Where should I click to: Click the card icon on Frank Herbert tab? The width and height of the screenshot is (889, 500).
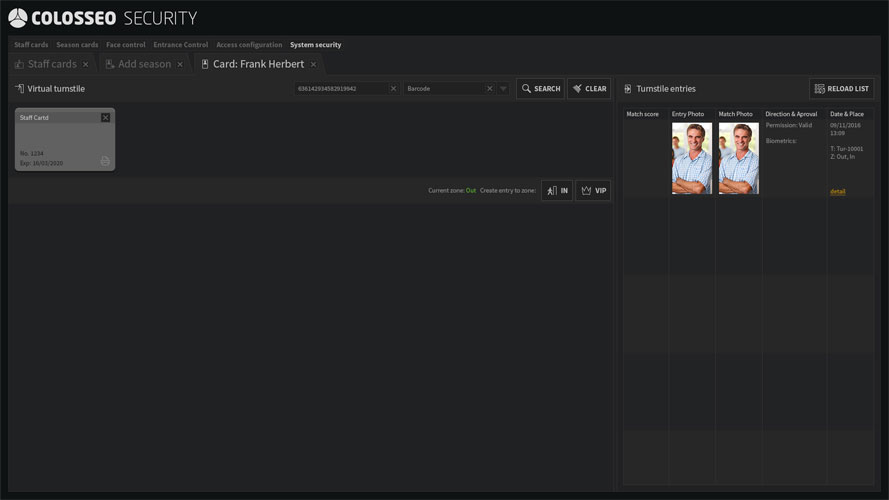(x=205, y=64)
